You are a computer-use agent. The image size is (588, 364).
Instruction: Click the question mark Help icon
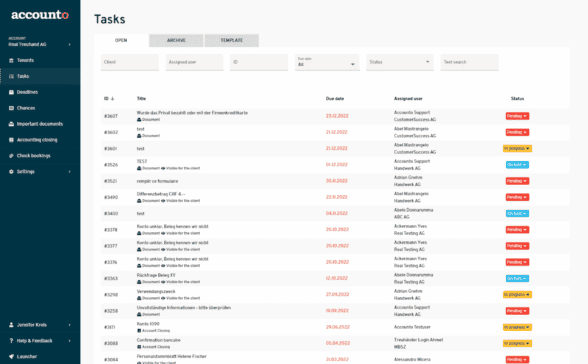pyautogui.click(x=11, y=341)
